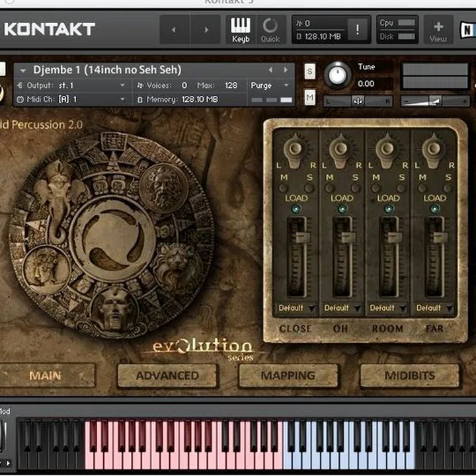Solo the FAR mic channel
This screenshot has height=476, width=476.
click(448, 188)
